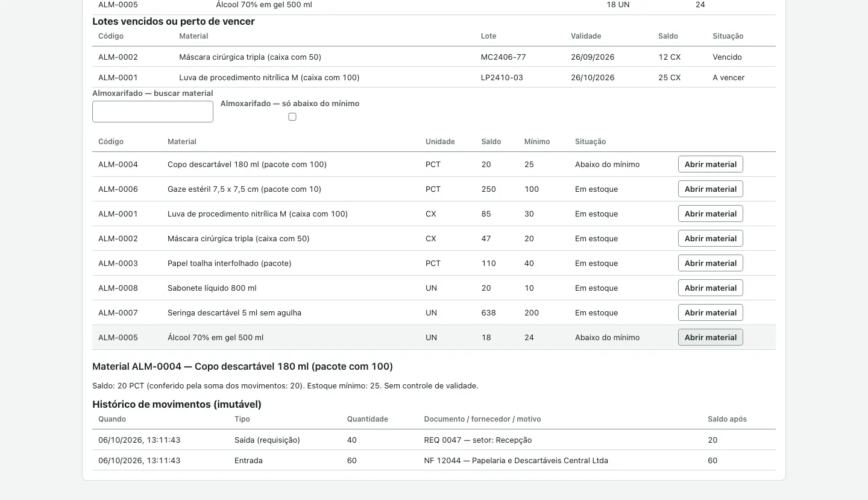Click the Quando column header

coord(112,419)
